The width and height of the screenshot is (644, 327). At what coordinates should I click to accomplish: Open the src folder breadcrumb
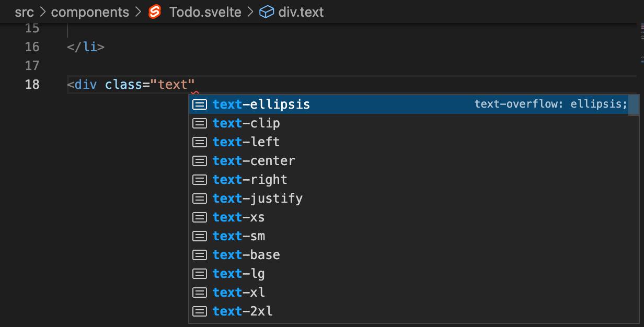[x=24, y=12]
